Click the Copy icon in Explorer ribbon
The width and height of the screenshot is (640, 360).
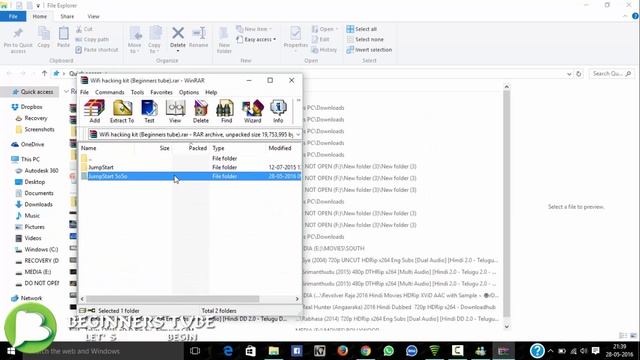44,38
